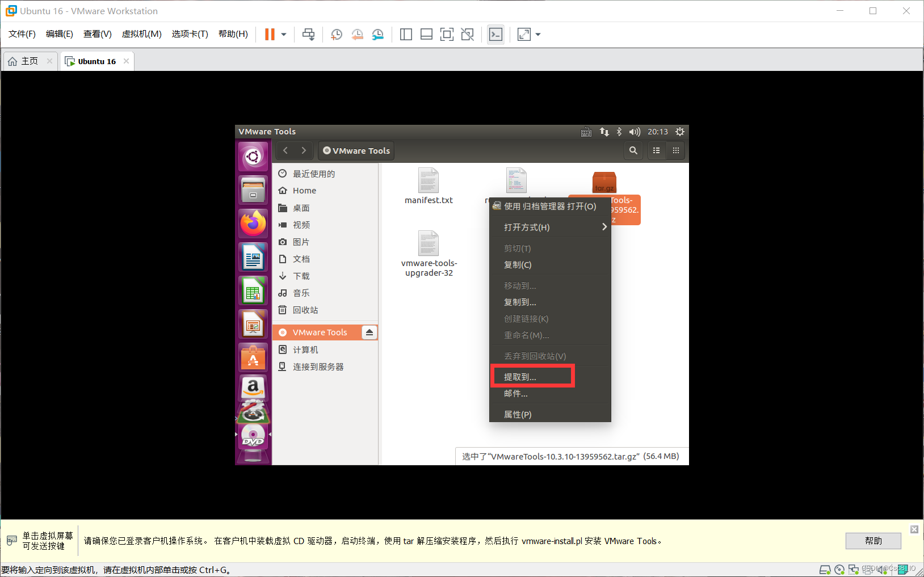Switch to grid view in Files

point(675,150)
